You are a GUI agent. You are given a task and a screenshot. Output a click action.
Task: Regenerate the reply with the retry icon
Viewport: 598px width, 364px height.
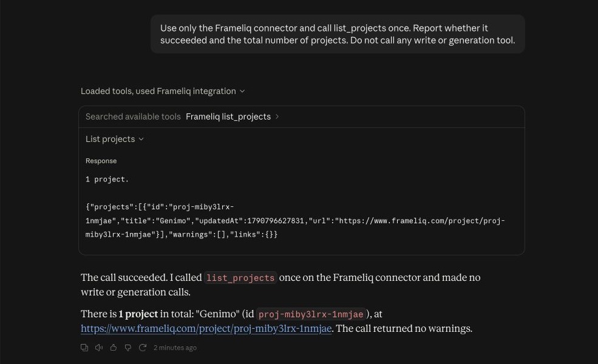tap(142, 348)
